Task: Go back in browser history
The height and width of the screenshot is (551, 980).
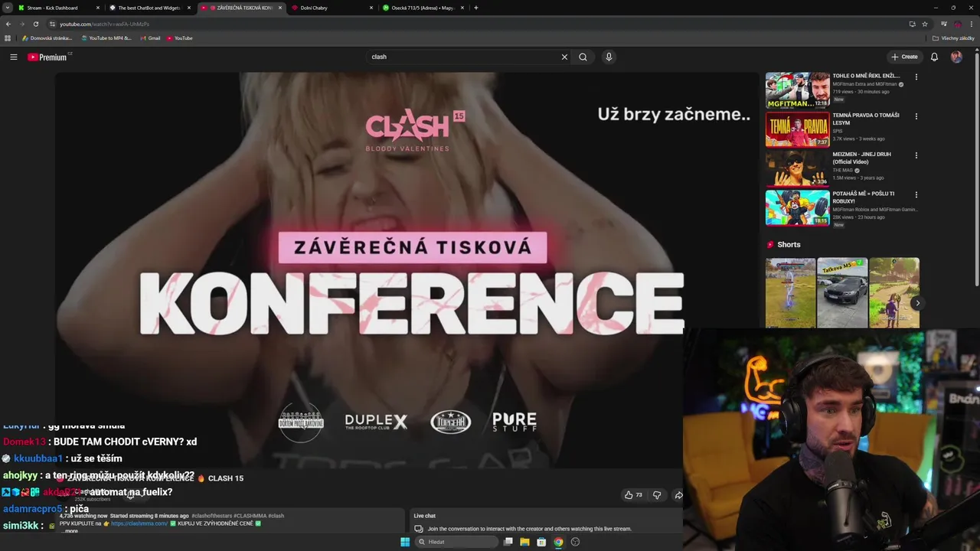Action: click(8, 24)
